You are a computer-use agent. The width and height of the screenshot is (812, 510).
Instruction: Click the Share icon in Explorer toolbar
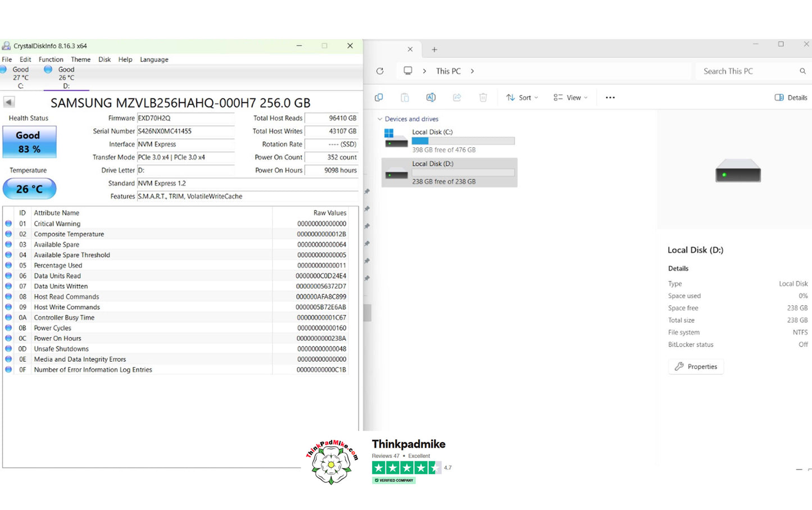point(457,98)
